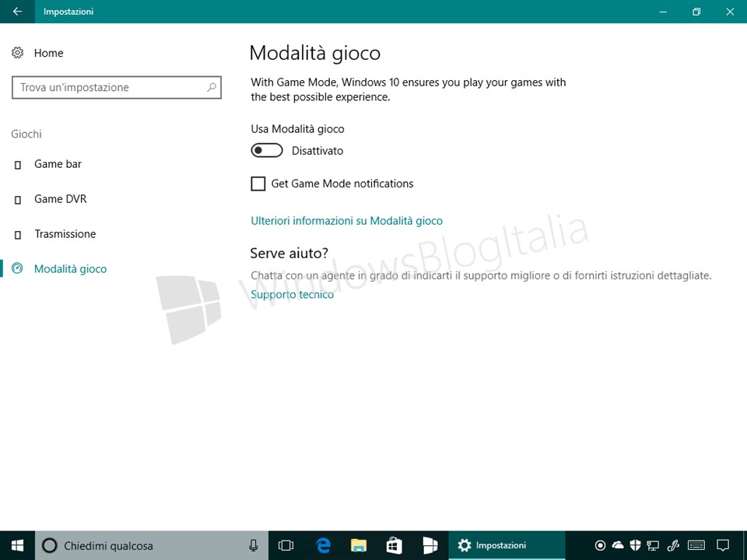Open the Windows Ink pen tray icon
The width and height of the screenshot is (747, 560).
point(672,545)
